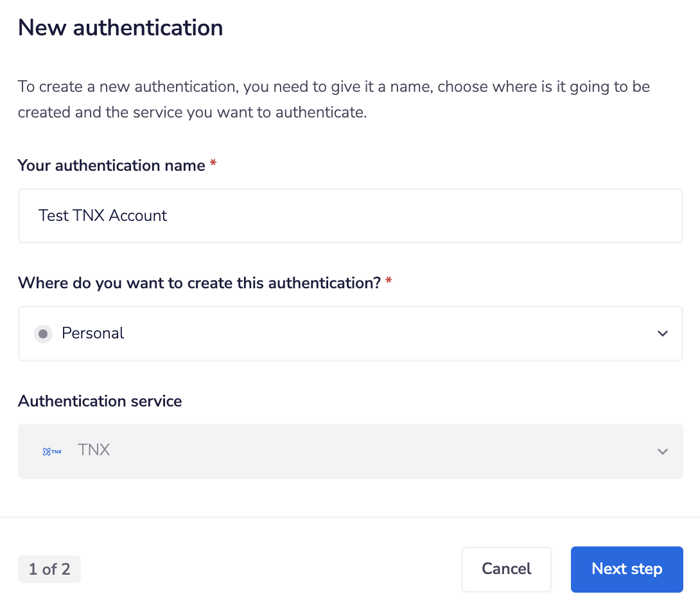The image size is (700, 610).
Task: Click the New authentication heading
Action: click(x=120, y=27)
